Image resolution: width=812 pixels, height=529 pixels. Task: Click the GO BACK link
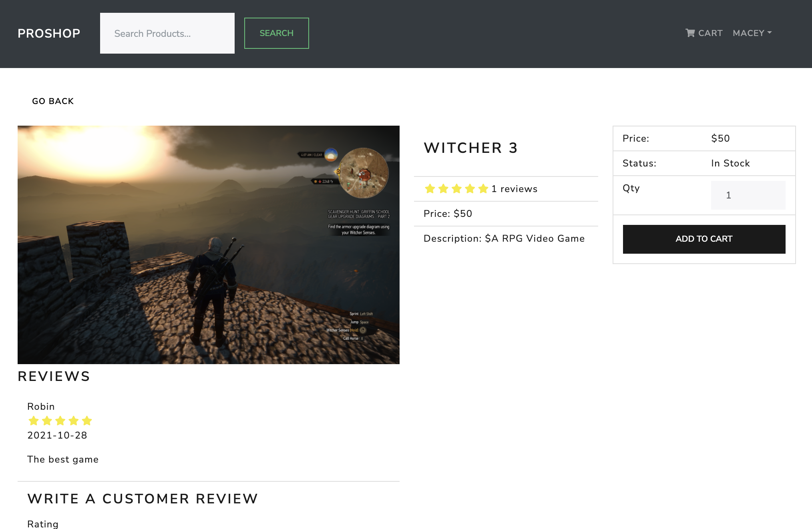tap(53, 101)
